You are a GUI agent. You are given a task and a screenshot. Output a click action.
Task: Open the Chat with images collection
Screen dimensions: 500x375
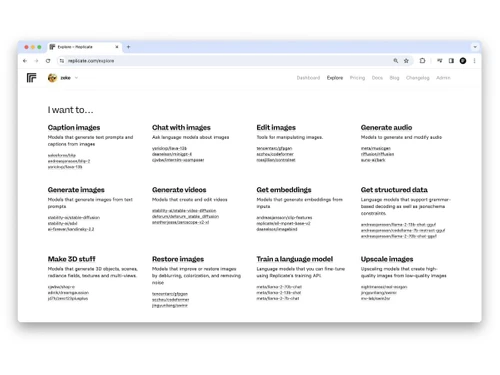[x=181, y=127]
